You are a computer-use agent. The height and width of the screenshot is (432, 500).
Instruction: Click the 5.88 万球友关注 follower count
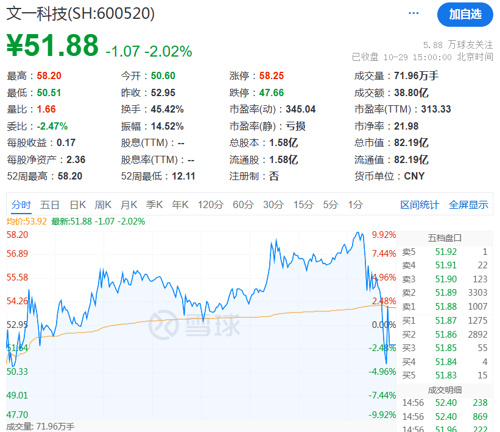tap(458, 45)
